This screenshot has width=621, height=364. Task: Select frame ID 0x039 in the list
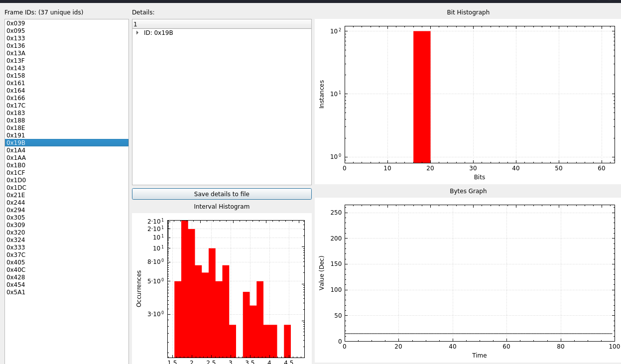(16, 23)
